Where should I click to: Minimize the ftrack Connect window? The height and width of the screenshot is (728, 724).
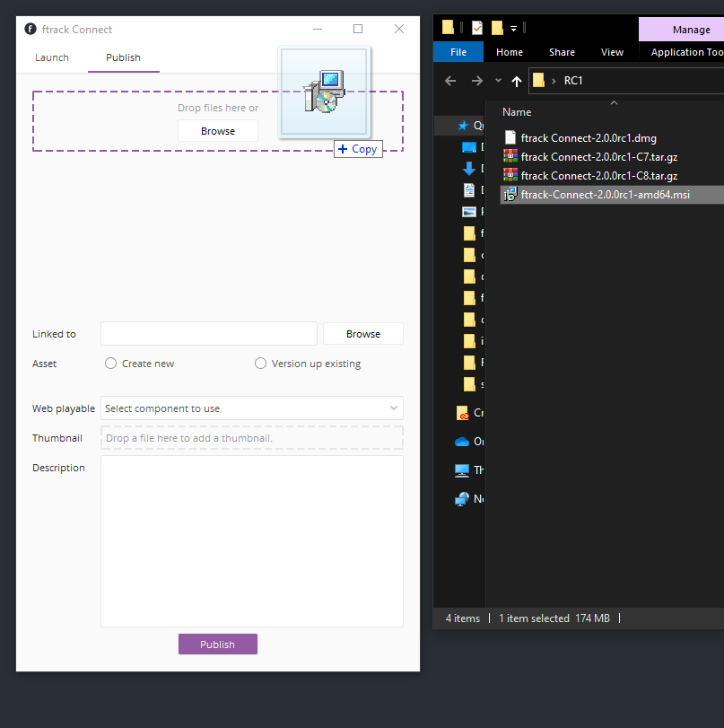318,29
